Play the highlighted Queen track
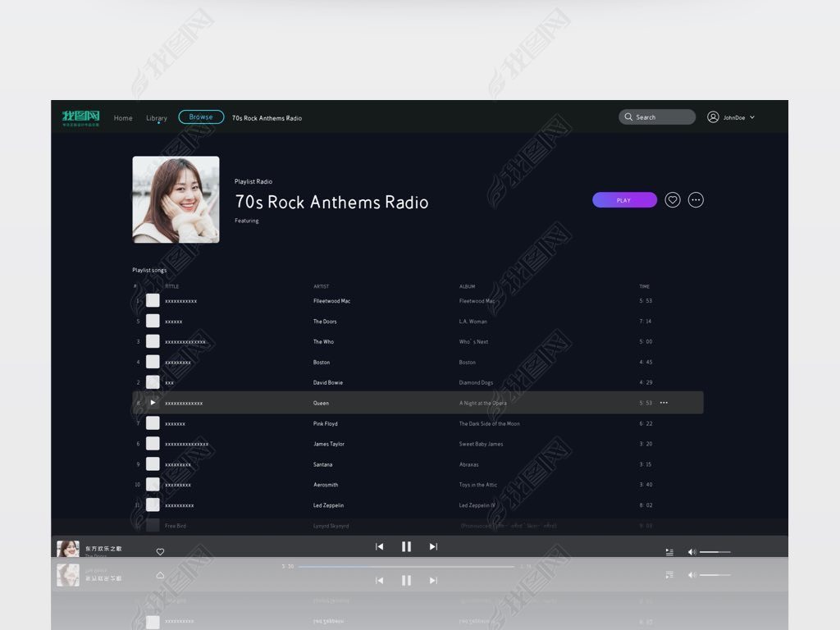The width and height of the screenshot is (840, 630). pos(153,403)
